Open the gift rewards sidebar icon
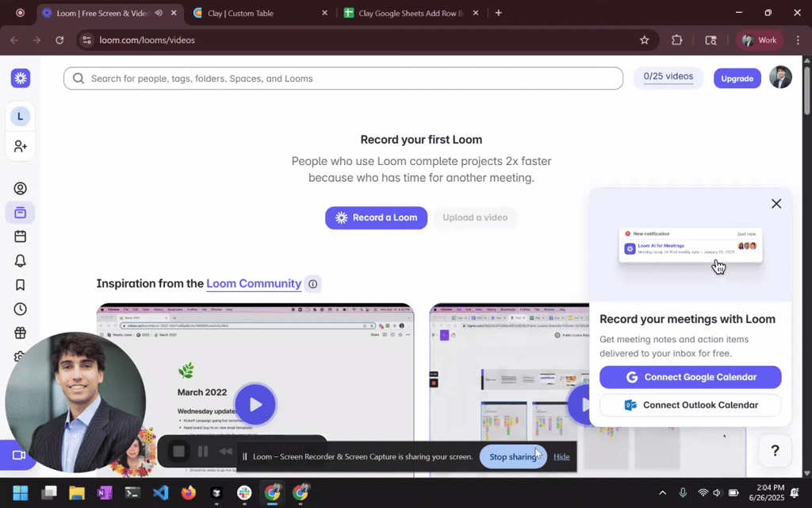 [x=21, y=333]
